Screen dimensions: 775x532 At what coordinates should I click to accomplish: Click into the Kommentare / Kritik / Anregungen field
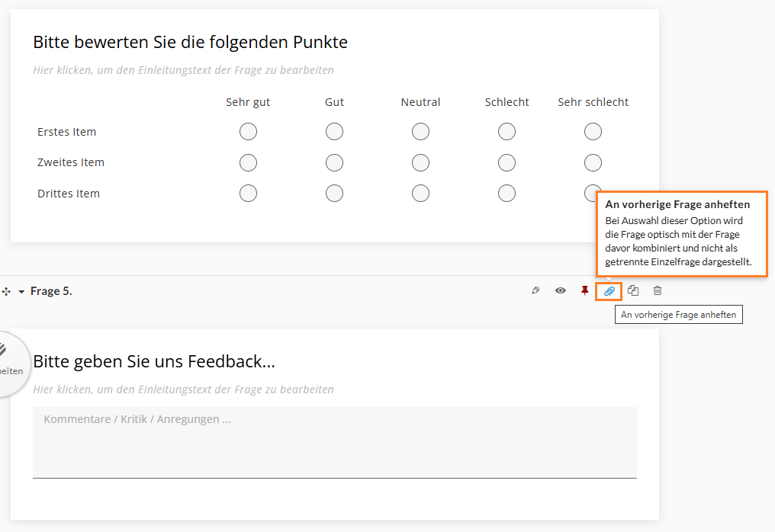pos(334,442)
